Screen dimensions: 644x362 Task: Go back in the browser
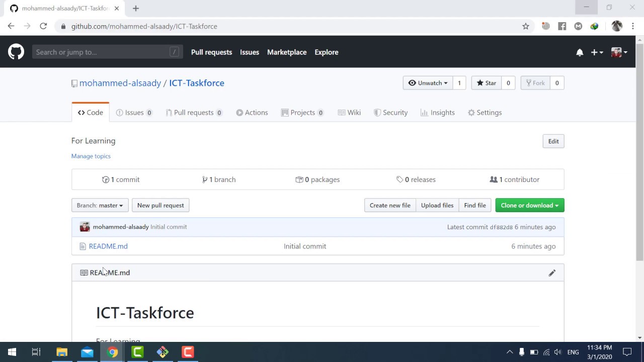coord(11,26)
